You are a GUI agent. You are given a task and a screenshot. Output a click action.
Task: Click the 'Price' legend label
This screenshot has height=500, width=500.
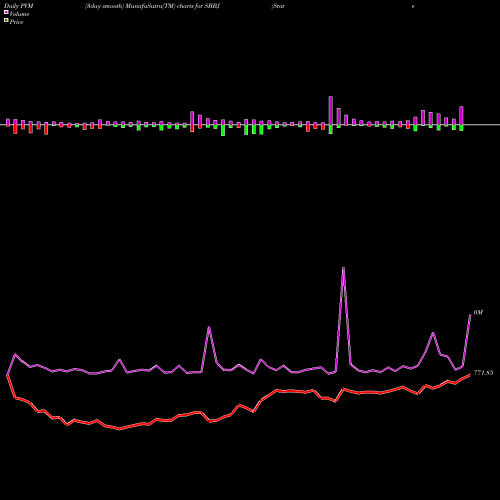tap(16, 22)
